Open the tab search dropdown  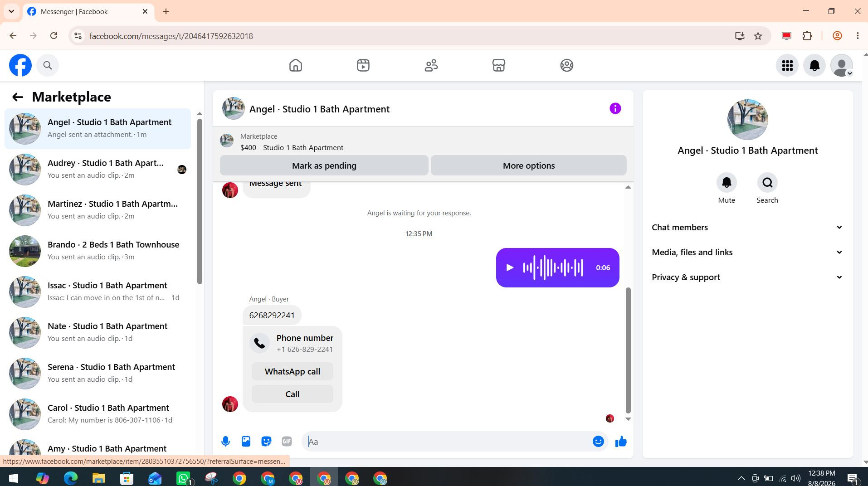(x=11, y=11)
